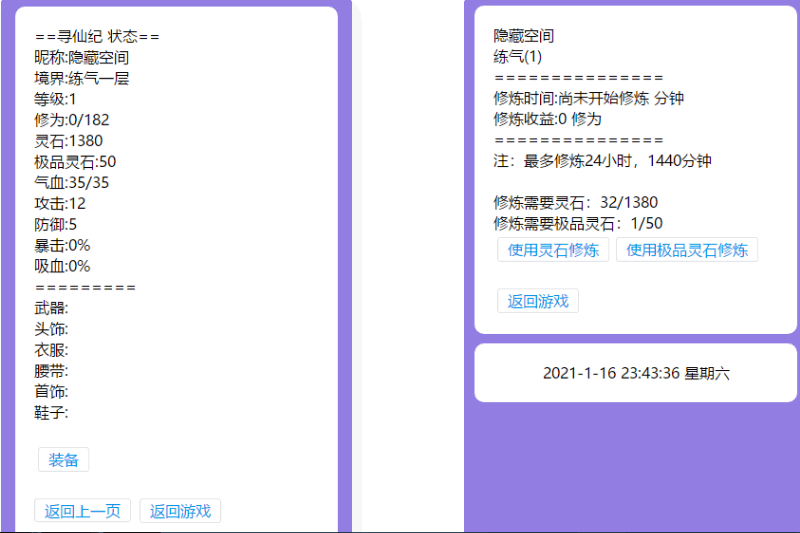This screenshot has width=800, height=533.
Task: Click the 武器: equipment slot label
Action: 51,308
